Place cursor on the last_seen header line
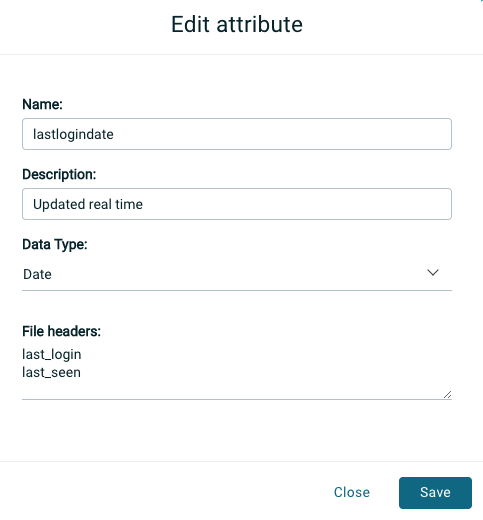The width and height of the screenshot is (483, 520). 51,373
